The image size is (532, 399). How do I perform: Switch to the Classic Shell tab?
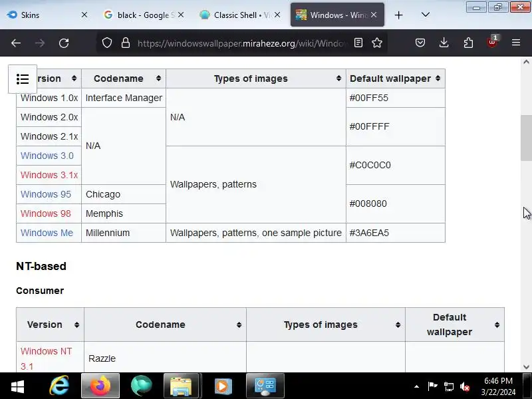tap(240, 15)
